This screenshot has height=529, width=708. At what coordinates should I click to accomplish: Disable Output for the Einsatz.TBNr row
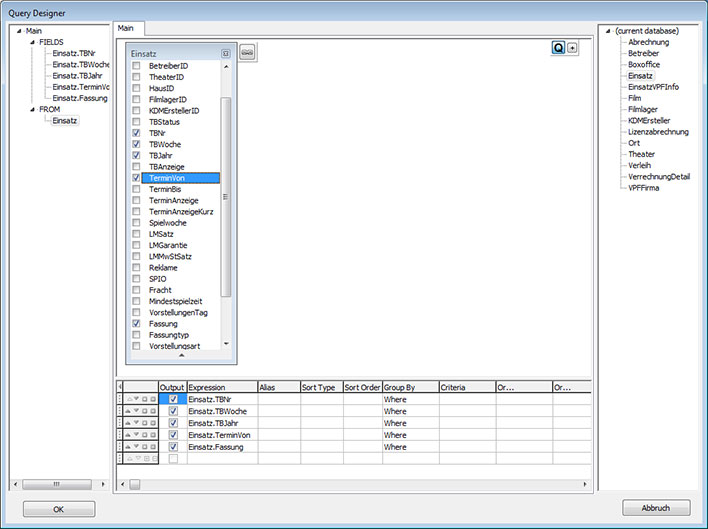pyautogui.click(x=173, y=399)
